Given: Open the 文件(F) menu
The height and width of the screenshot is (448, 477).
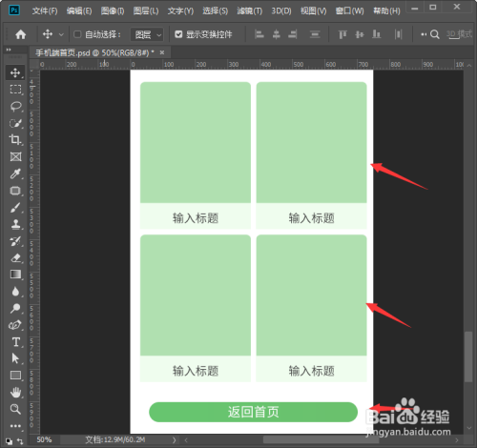Looking at the screenshot, I should click(45, 10).
